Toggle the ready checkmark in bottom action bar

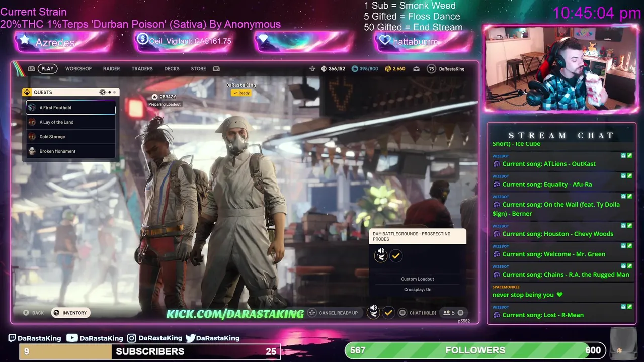[388, 313]
